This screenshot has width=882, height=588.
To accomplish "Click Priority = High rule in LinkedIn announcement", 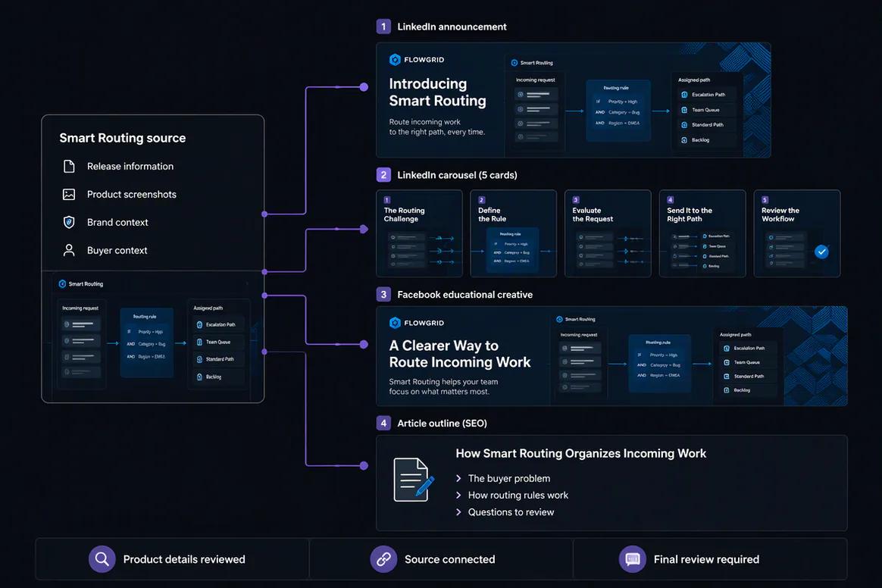I will point(623,102).
